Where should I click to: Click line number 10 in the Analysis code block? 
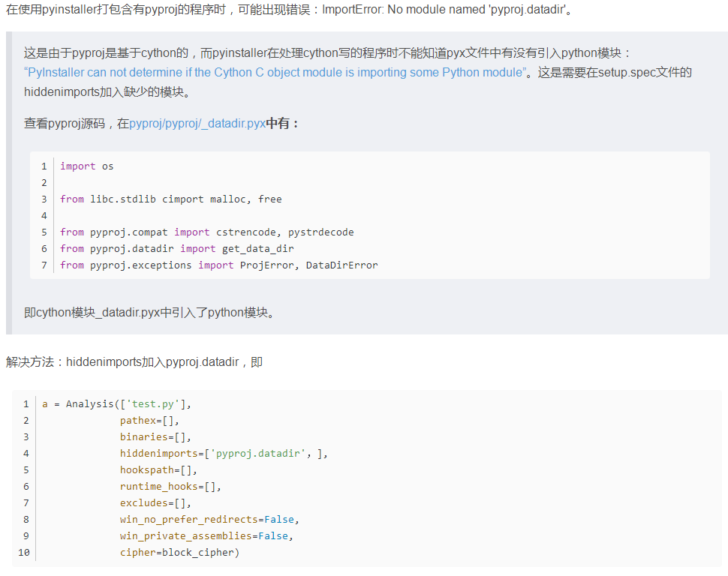(24, 552)
